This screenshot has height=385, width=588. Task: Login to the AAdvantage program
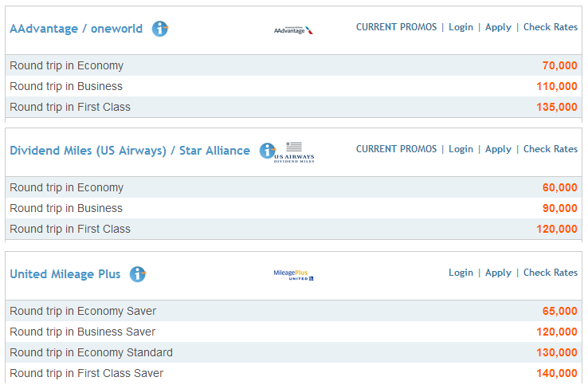point(461,27)
